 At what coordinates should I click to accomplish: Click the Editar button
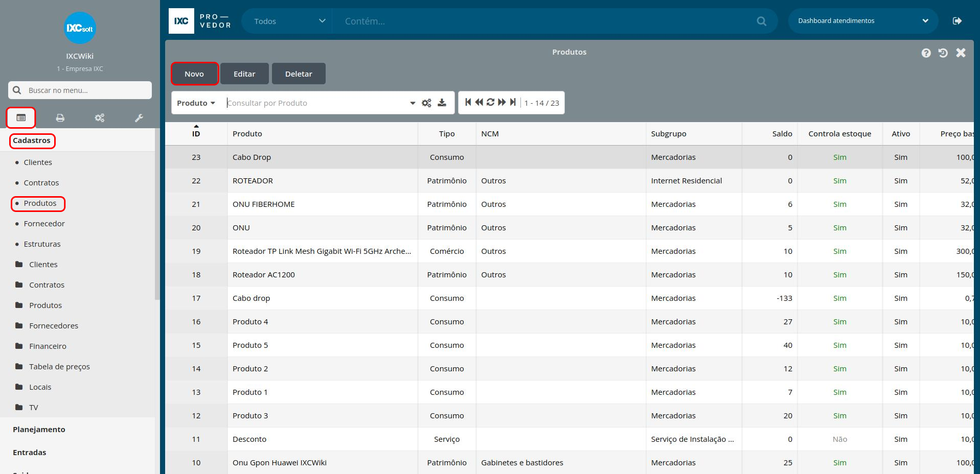click(x=244, y=74)
